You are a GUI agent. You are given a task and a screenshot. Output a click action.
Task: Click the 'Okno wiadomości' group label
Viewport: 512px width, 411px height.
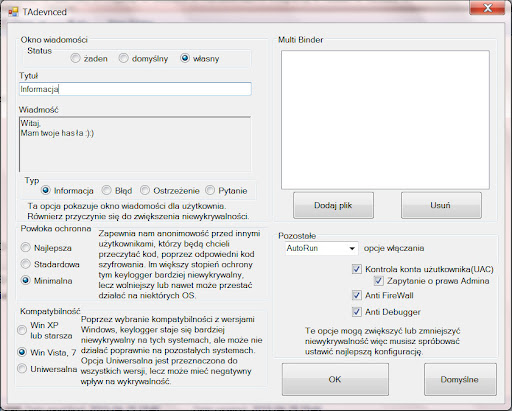coord(54,40)
